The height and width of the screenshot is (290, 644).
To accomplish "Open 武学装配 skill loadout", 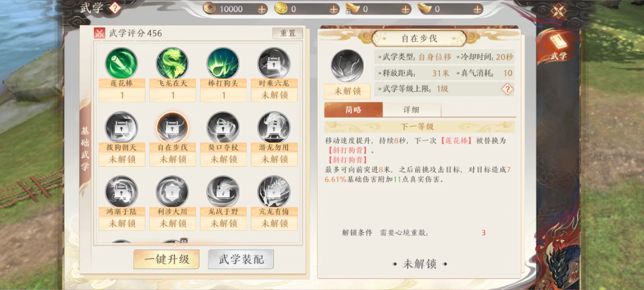I will (x=241, y=259).
